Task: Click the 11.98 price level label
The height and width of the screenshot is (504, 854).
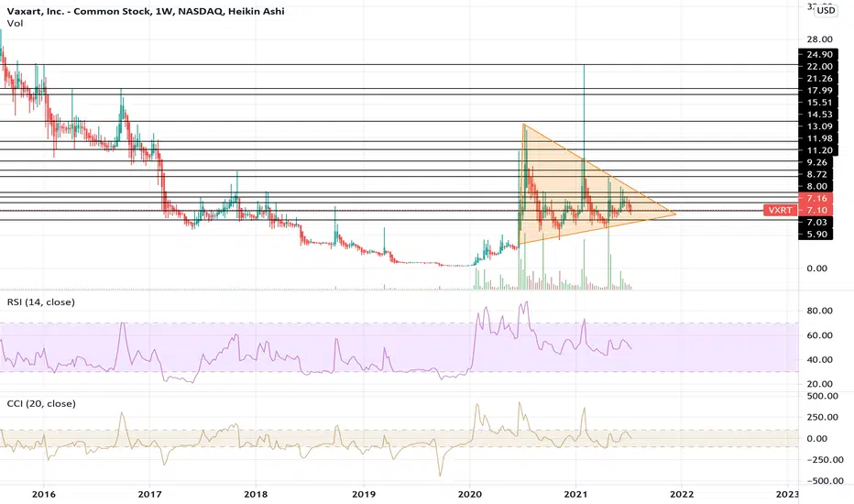Action: (x=820, y=138)
